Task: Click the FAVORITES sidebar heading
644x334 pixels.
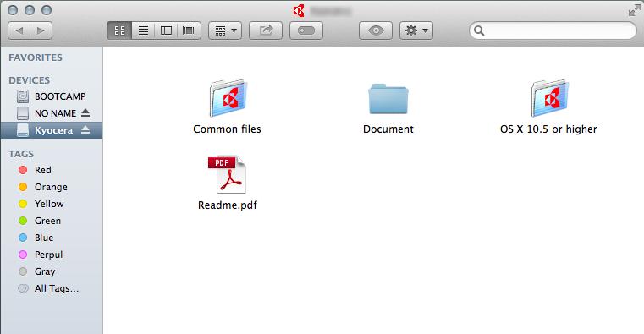Action: (x=36, y=57)
